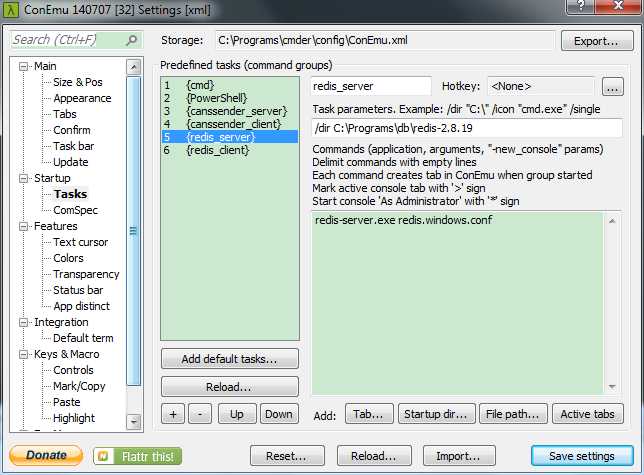Open Transparency settings page
The image size is (644, 475).
click(x=86, y=274)
